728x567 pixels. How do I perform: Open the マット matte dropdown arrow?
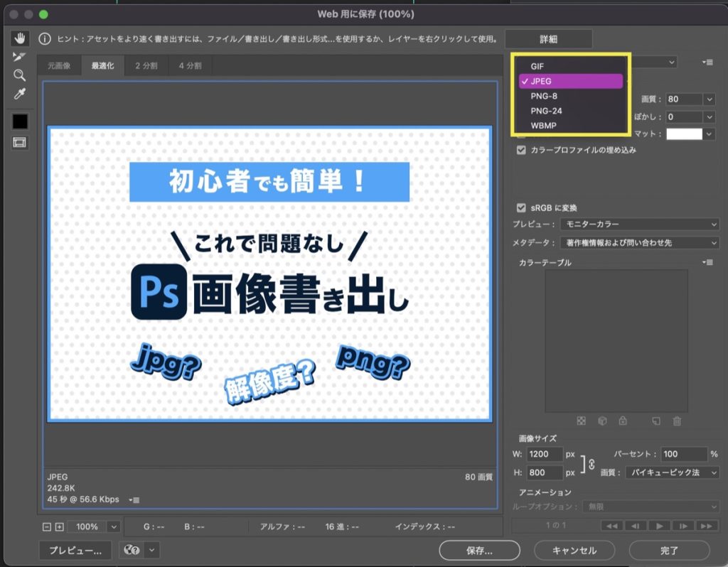click(x=710, y=134)
